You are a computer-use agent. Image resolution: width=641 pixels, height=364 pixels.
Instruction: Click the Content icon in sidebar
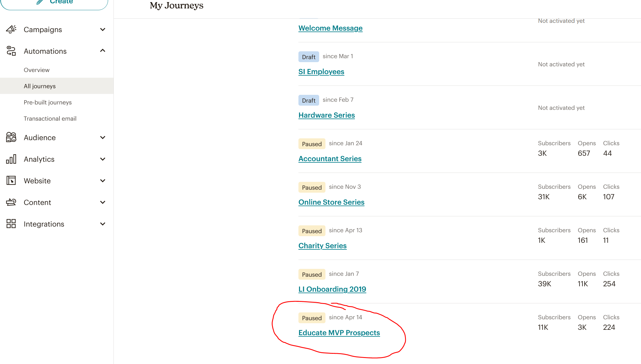[x=11, y=202]
